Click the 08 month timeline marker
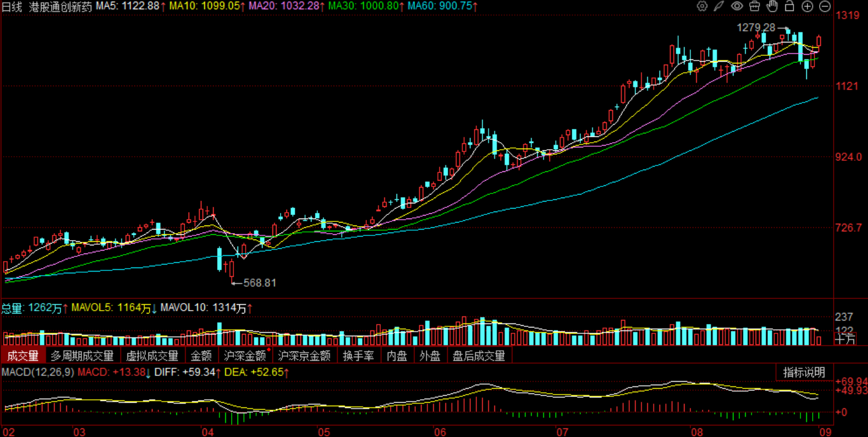Screen dimensions: 868x437 click(x=697, y=432)
